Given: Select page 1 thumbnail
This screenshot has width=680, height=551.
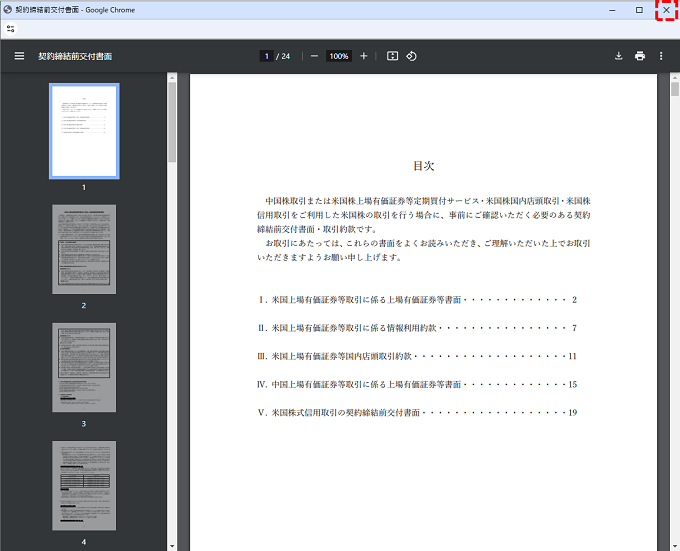Looking at the screenshot, I should [84, 131].
